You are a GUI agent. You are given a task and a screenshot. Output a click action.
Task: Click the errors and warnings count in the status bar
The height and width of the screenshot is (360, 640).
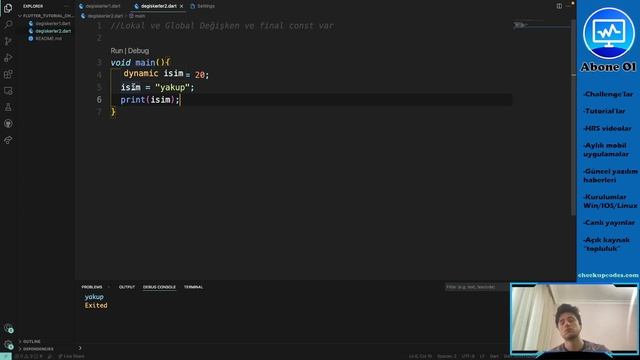[x=29, y=356]
